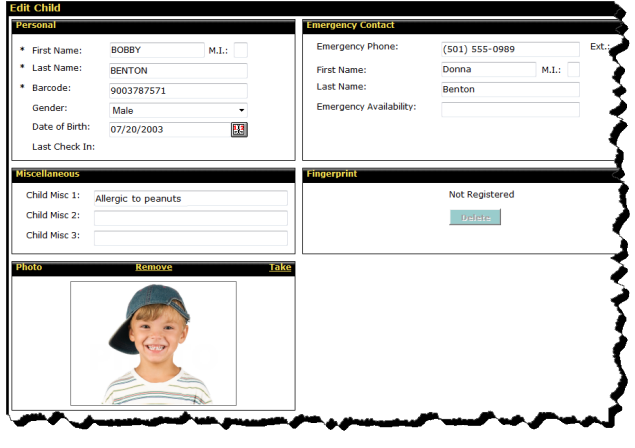
Task: Click the emergency contact M.I. box
Action: (x=573, y=69)
